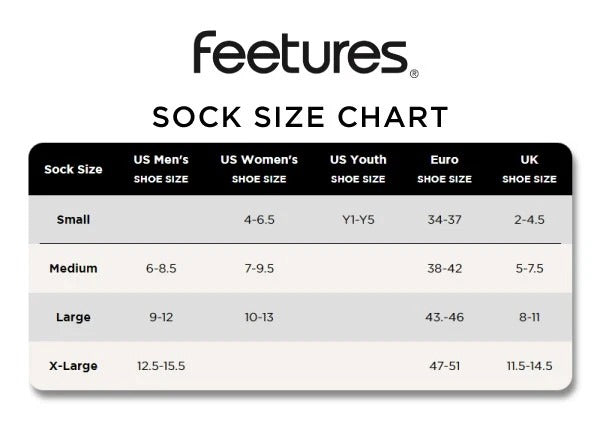The image size is (600, 425).
Task: Click the Small row label
Action: click(x=73, y=220)
